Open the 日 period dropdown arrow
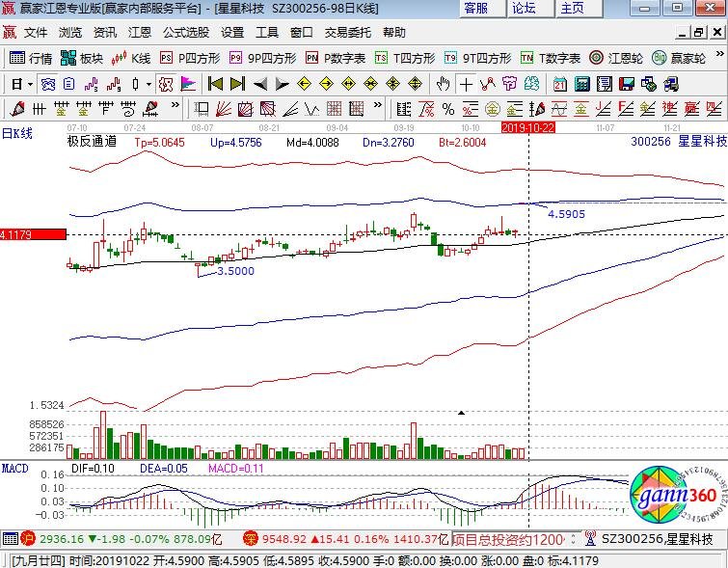This screenshot has height=568, width=728. click(x=30, y=85)
